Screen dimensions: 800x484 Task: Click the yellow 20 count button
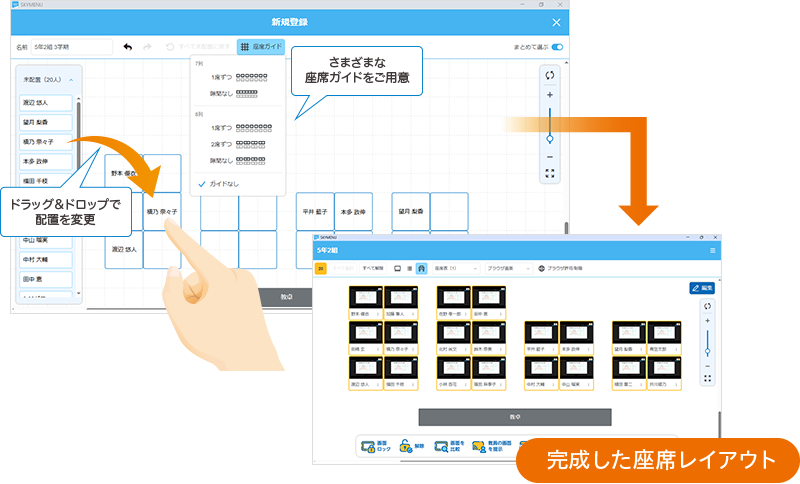coord(320,268)
